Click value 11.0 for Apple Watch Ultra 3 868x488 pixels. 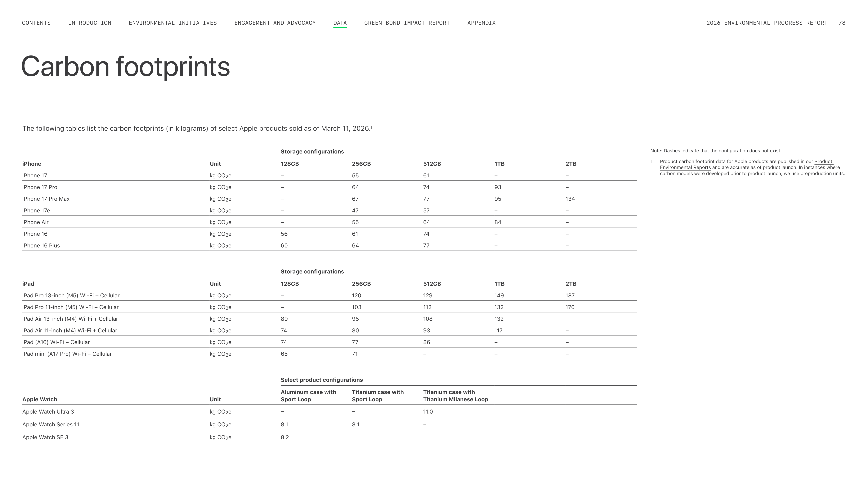click(x=428, y=412)
